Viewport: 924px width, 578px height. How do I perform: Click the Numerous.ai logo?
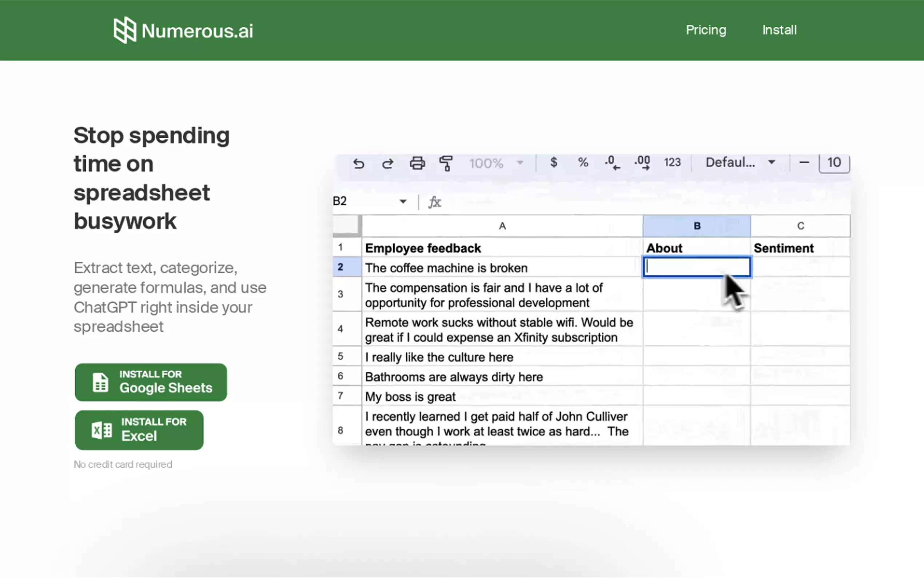click(x=183, y=30)
